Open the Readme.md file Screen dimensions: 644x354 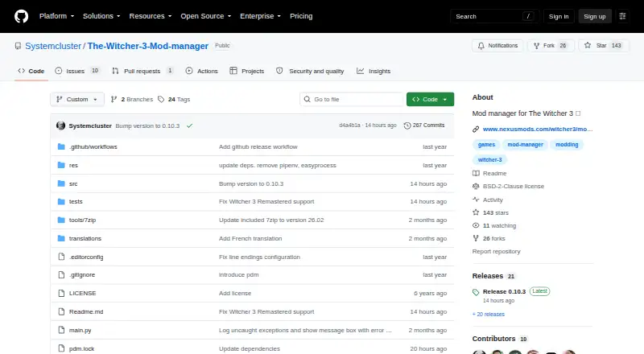(86, 311)
